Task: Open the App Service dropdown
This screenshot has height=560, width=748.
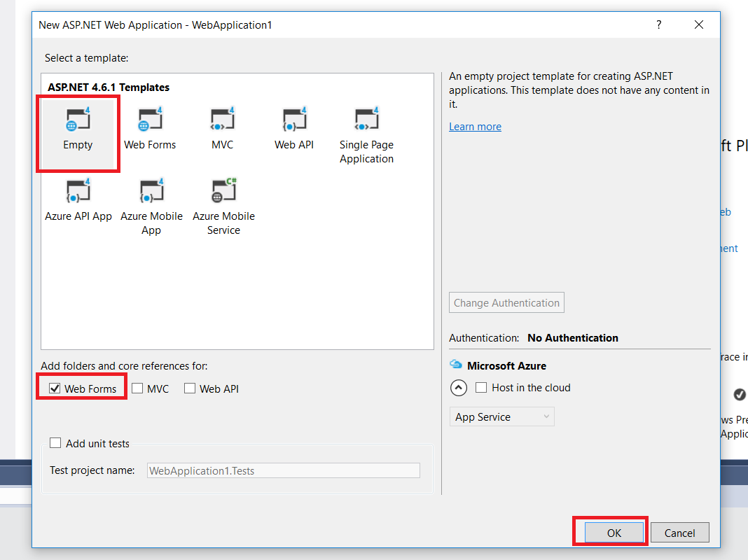Action: (x=502, y=417)
